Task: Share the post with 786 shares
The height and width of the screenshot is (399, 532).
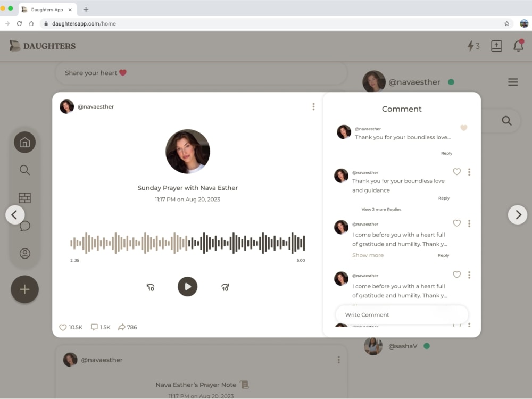Action: 121,327
